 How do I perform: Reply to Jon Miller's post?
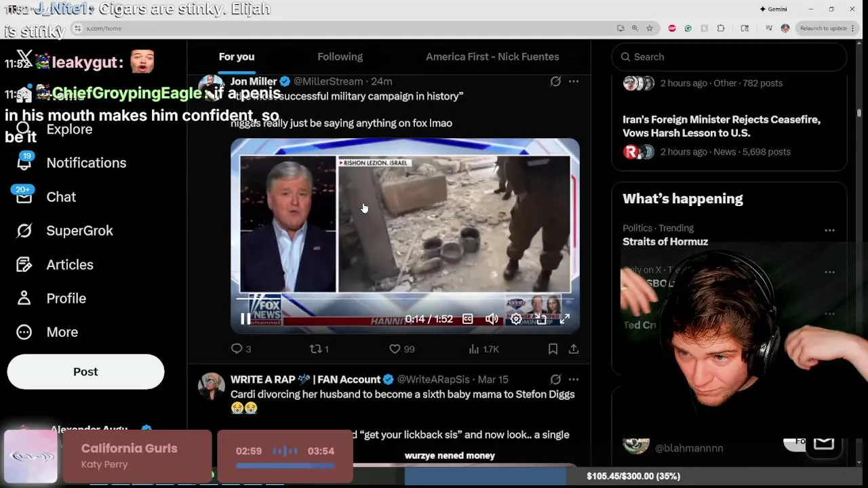click(x=241, y=349)
